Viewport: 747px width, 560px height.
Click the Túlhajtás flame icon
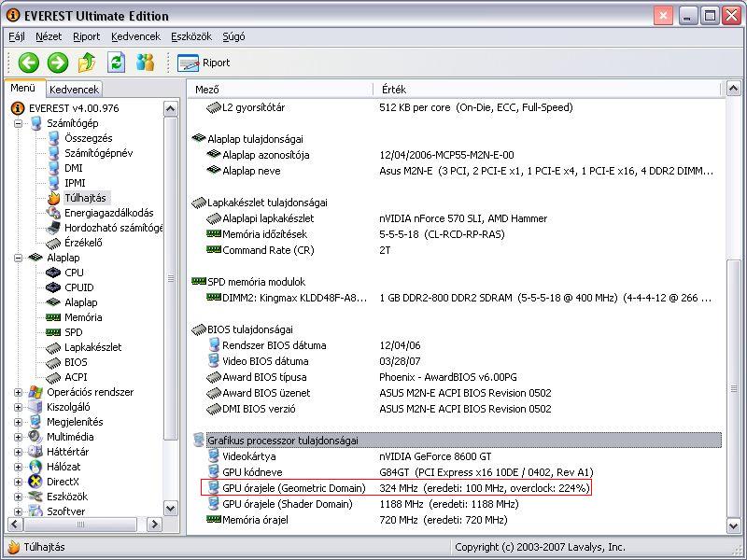[53, 198]
